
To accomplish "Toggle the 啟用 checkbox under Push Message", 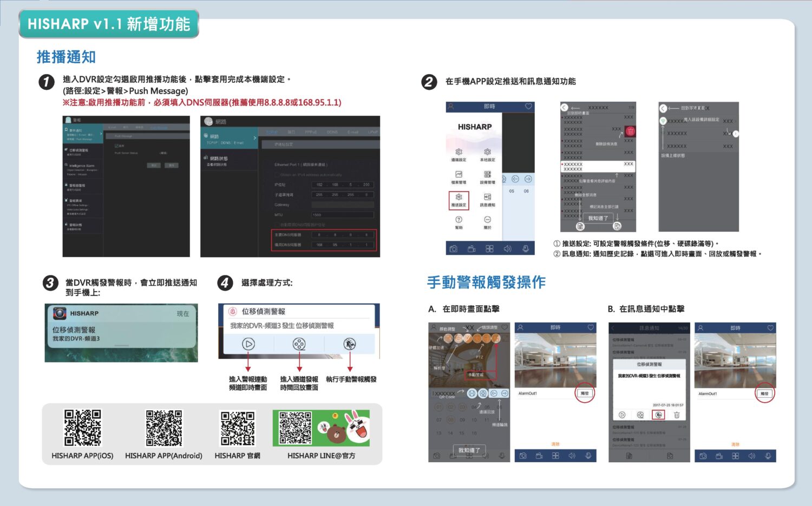I will coord(116,146).
